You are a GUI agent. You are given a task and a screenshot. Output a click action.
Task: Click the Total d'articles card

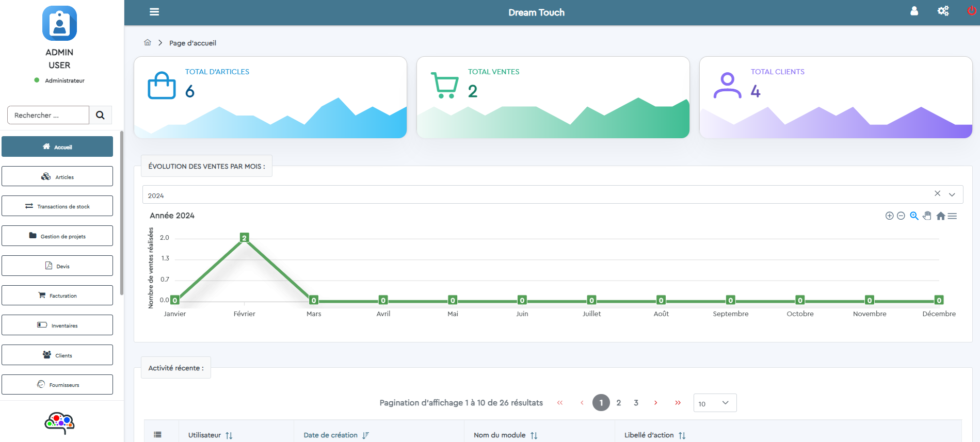[x=270, y=97]
